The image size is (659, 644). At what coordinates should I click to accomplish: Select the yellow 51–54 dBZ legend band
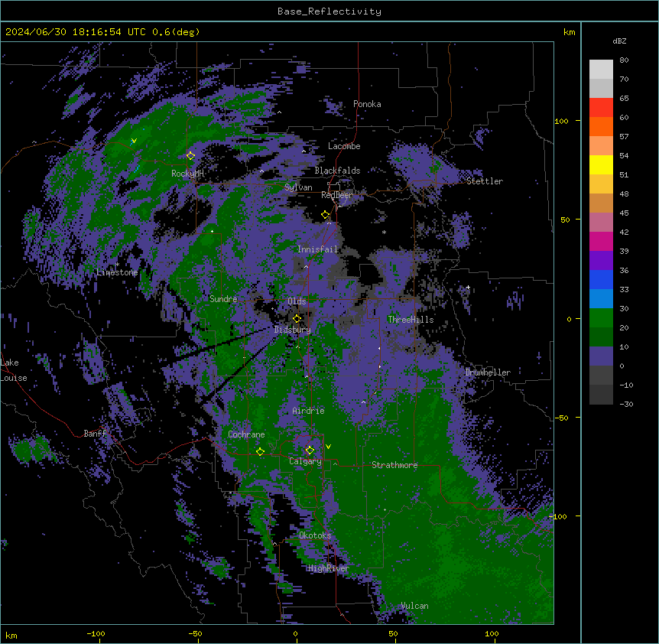point(601,165)
